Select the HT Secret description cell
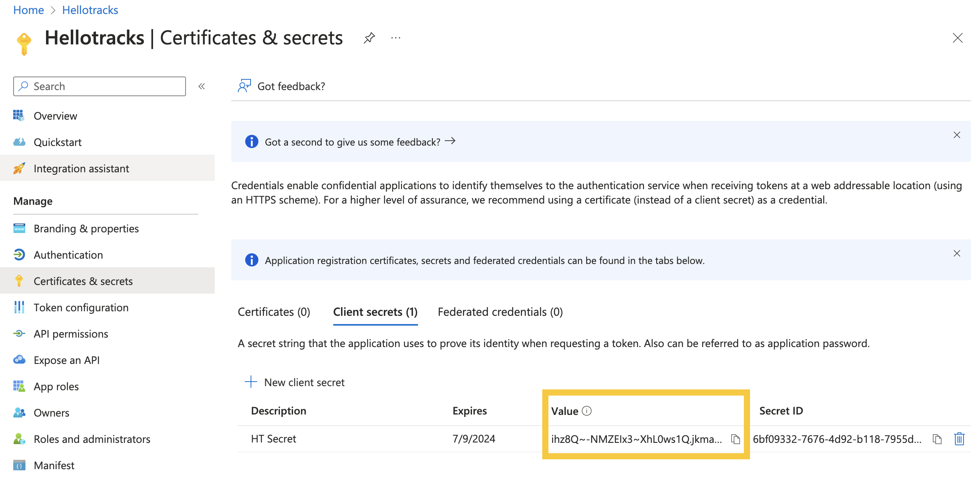Viewport: 980px width, 477px height. pyautogui.click(x=274, y=439)
